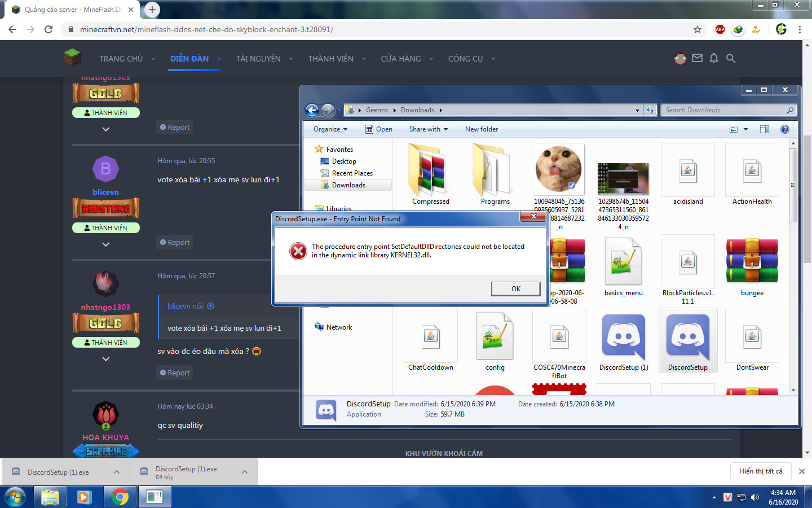This screenshot has height=508, width=812.
Task: Open the forum search magnifier icon
Action: pos(731,58)
